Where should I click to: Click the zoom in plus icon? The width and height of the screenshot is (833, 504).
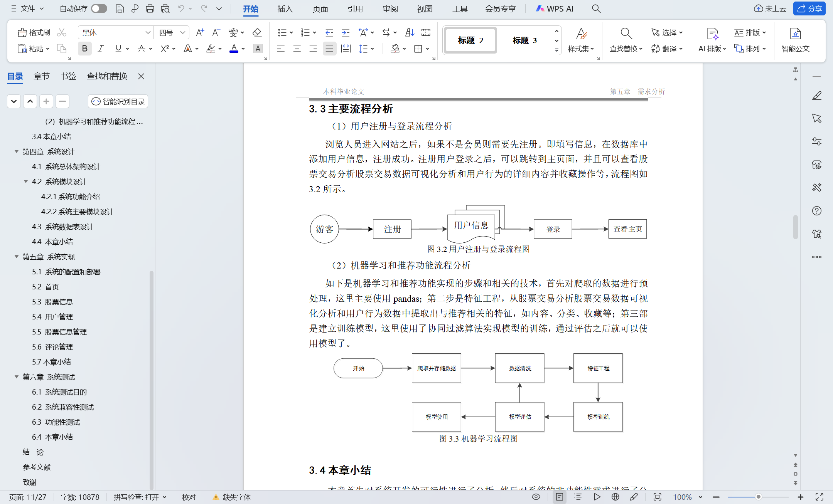(801, 497)
